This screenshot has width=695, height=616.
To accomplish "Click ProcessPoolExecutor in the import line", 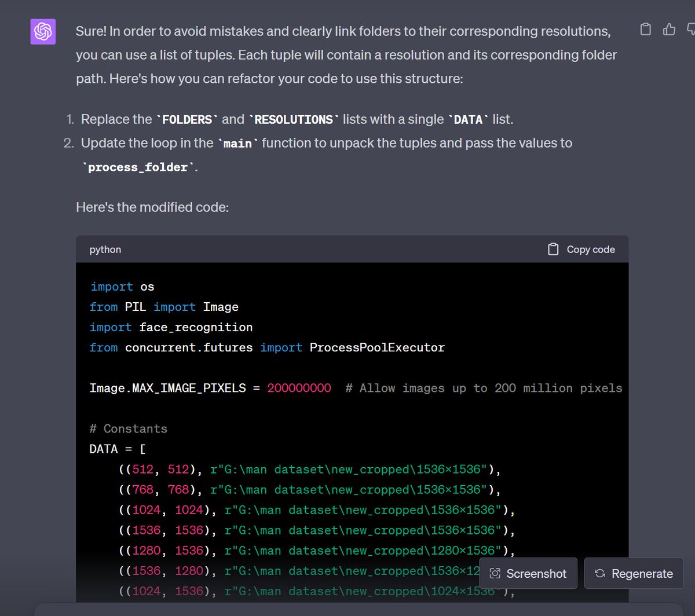I will click(377, 347).
